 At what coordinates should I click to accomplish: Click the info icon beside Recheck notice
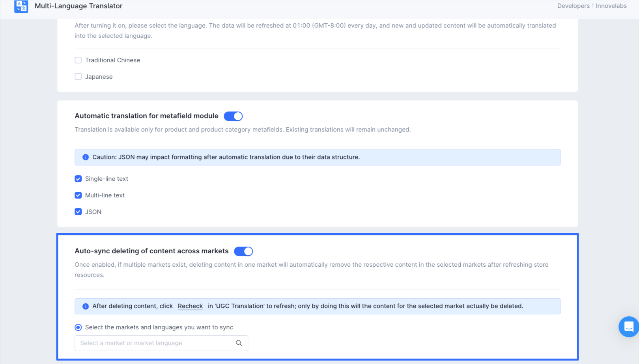(86, 306)
